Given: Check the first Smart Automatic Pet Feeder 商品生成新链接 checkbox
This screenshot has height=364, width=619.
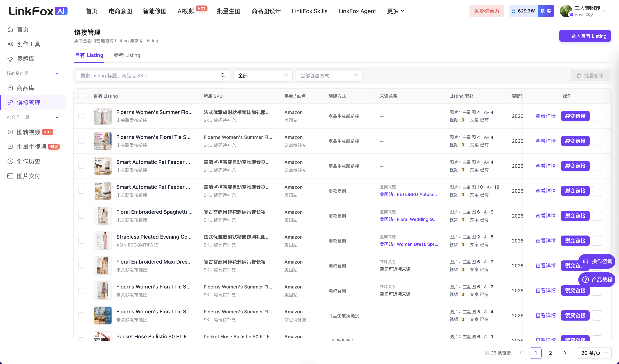Looking at the screenshot, I should point(81,166).
